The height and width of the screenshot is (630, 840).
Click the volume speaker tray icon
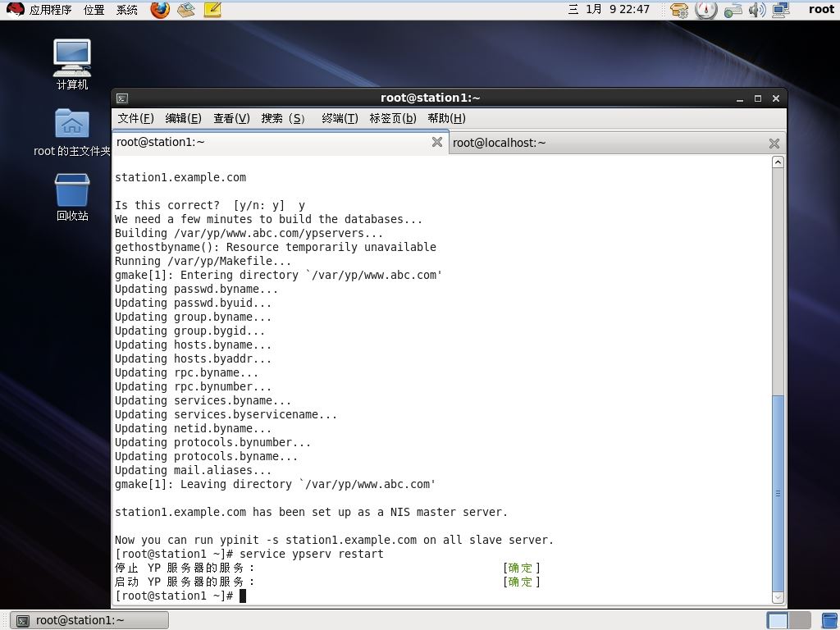757,10
